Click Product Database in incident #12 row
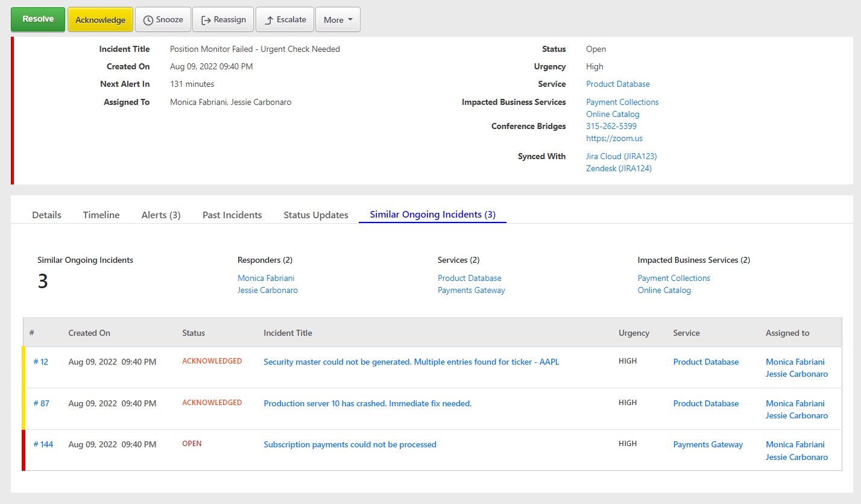The width and height of the screenshot is (861, 504). tap(706, 362)
